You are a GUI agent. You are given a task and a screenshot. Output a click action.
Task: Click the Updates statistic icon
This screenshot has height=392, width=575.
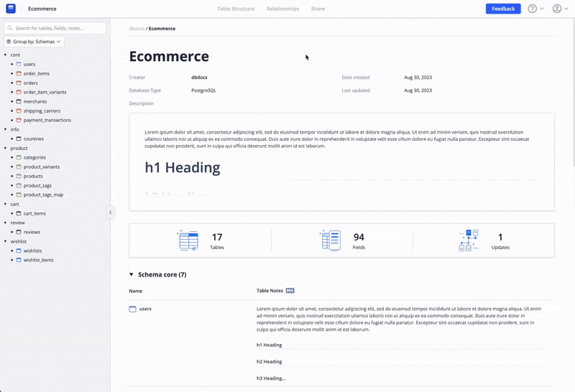coord(468,241)
